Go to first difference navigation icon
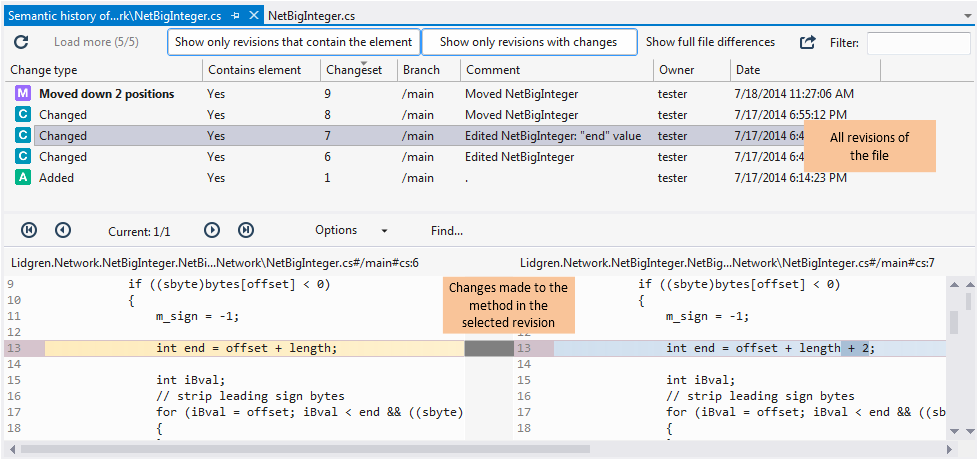 [x=29, y=230]
